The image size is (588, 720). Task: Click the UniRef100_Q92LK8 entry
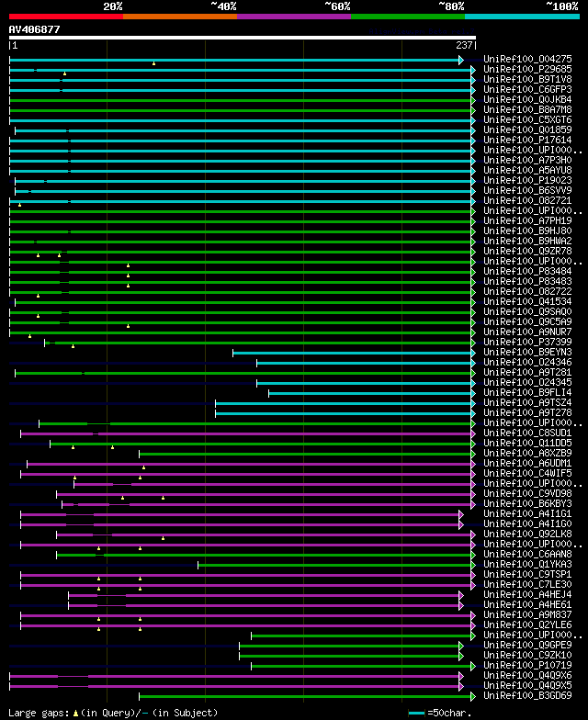[x=527, y=534]
